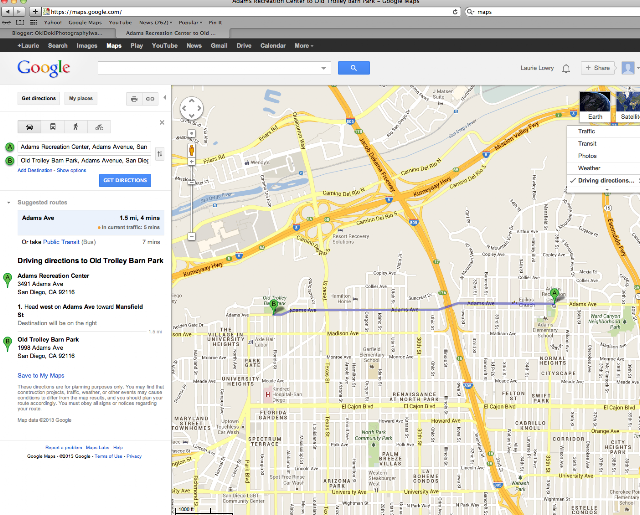
Task: Zoom in with the plus button
Action: click(191, 162)
